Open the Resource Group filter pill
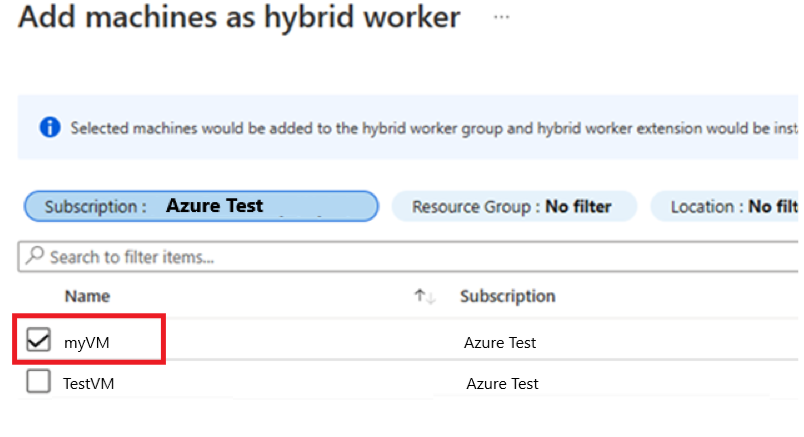The image size is (804, 437). point(513,207)
